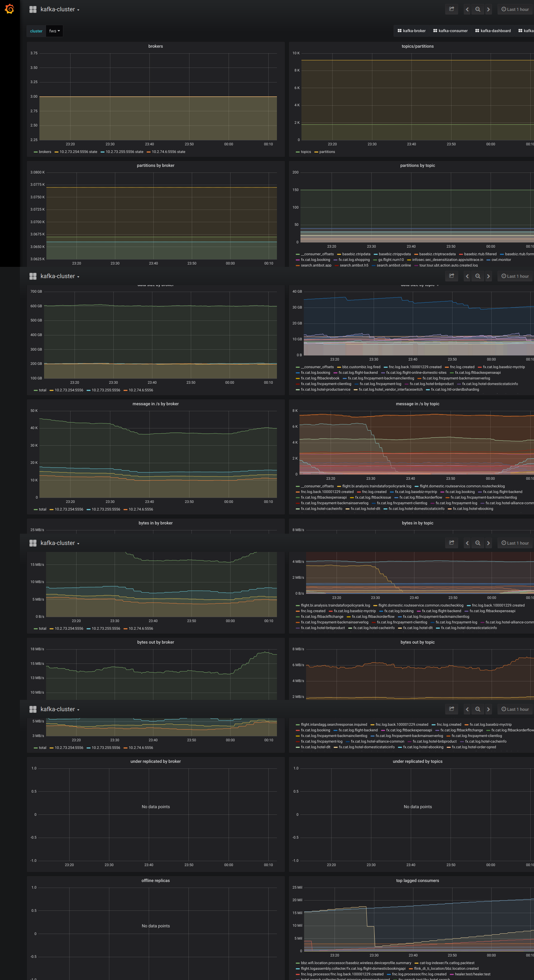Click grid icon in header under bytes in by broker title
The image size is (534, 980).
pyautogui.click(x=33, y=543)
